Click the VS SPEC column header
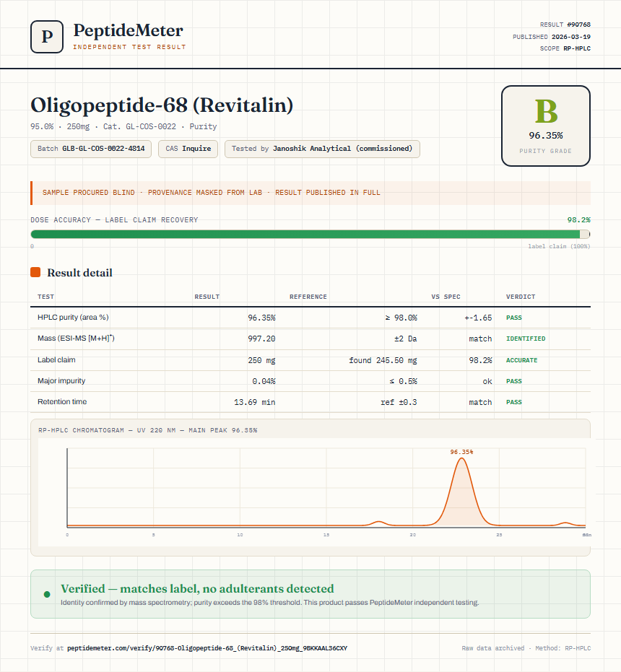The image size is (621, 672). click(446, 297)
